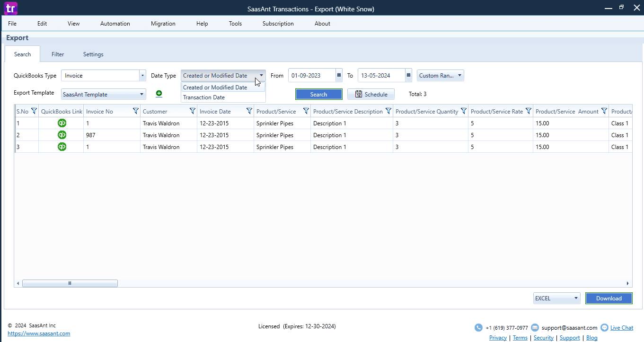Click the phone icon in footer
Viewport: 644px width, 342px height.
tap(478, 327)
